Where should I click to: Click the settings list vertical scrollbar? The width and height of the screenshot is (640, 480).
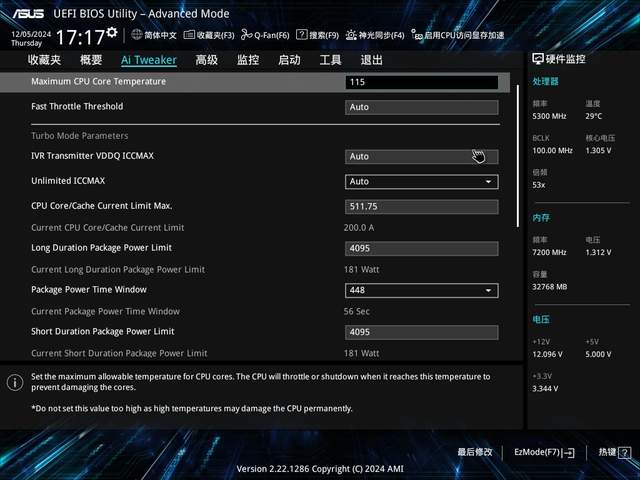click(518, 156)
